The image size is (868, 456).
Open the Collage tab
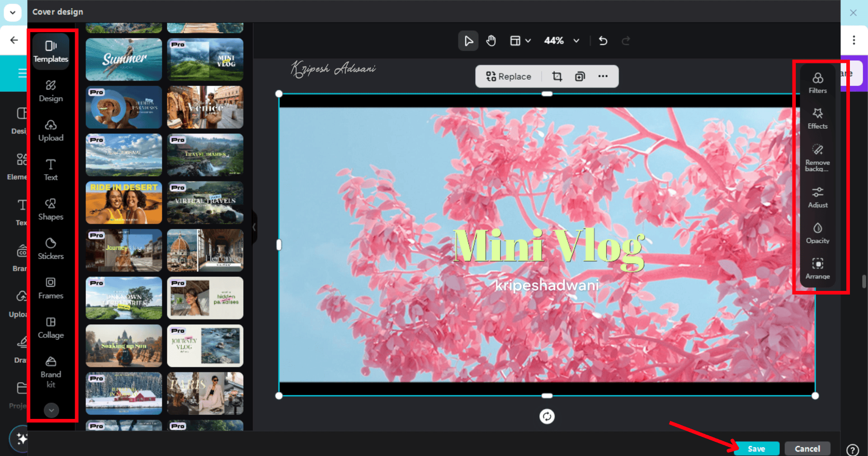coord(51,328)
